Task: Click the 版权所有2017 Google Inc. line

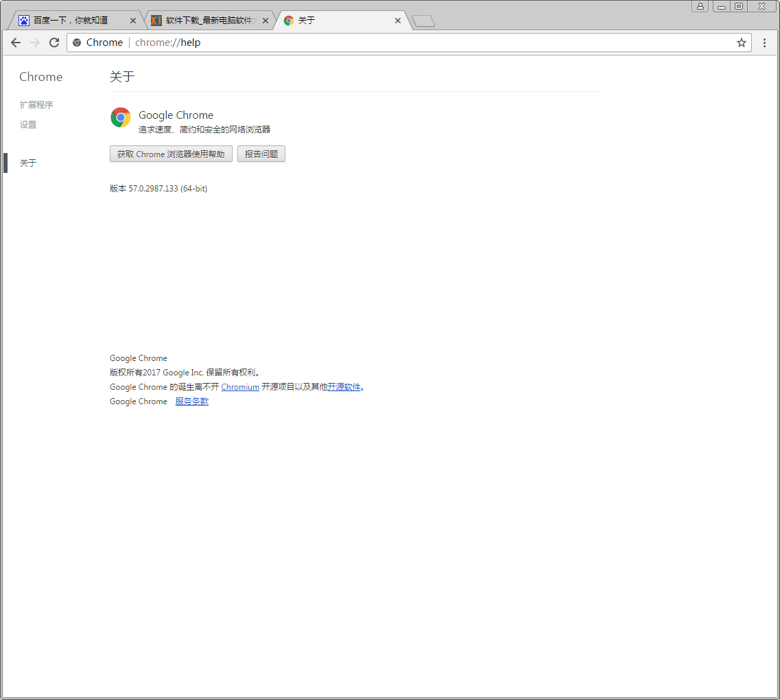Action: tap(185, 373)
